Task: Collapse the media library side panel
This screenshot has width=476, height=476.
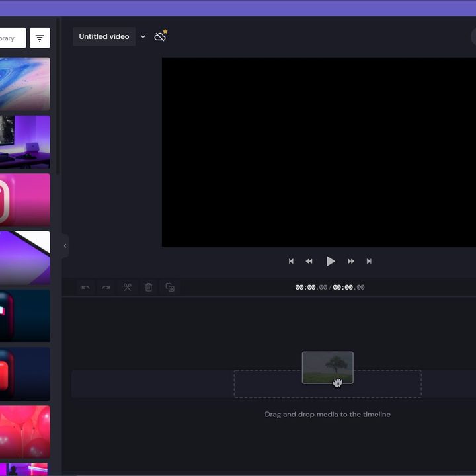Action: click(x=65, y=246)
